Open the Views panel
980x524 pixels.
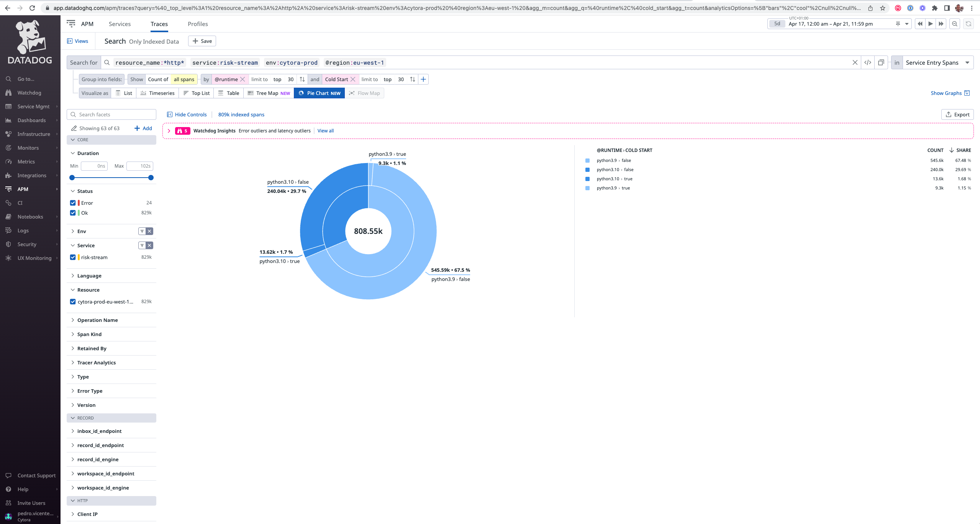tap(77, 41)
